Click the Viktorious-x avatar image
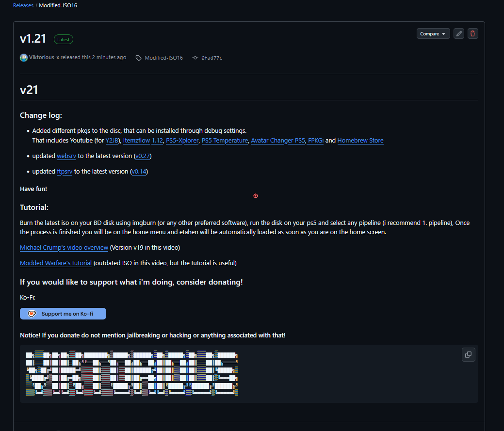This screenshot has width=504, height=431. 23,58
